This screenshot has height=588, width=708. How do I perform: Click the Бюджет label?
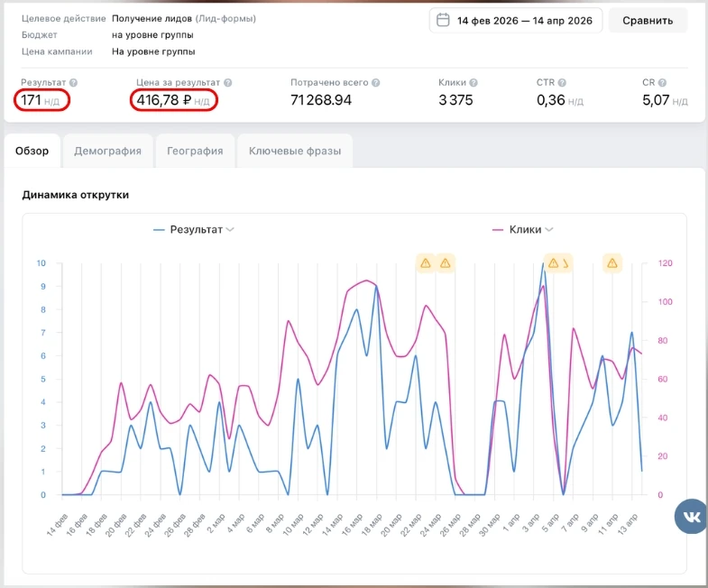(40, 35)
